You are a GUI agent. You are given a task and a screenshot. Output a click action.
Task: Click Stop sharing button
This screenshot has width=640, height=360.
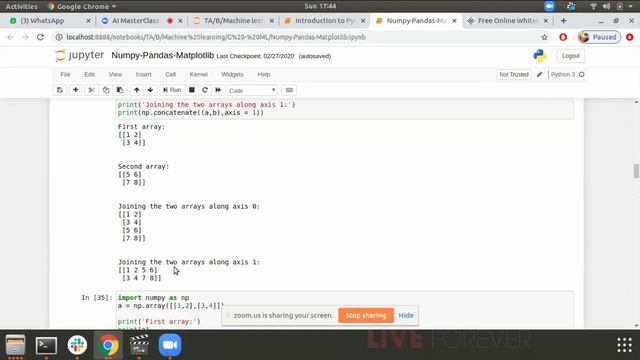pyautogui.click(x=366, y=316)
